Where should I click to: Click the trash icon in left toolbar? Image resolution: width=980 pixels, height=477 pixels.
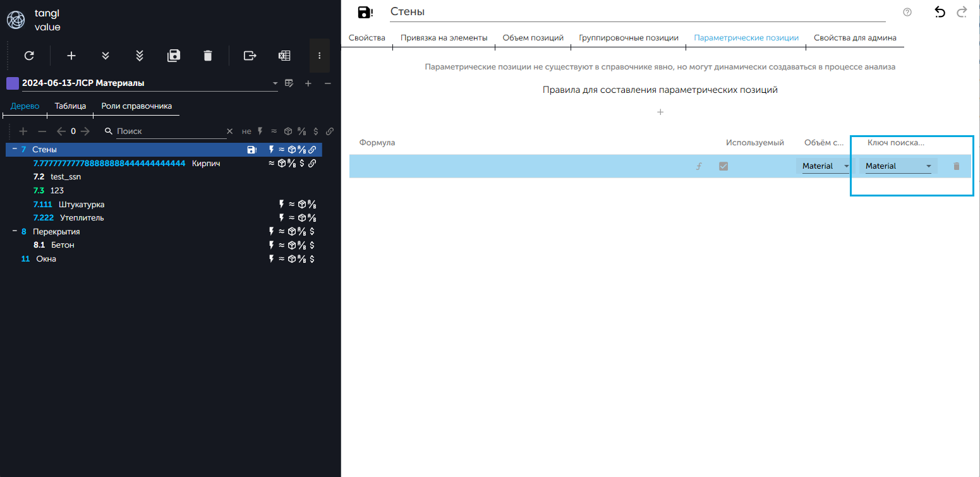(208, 56)
